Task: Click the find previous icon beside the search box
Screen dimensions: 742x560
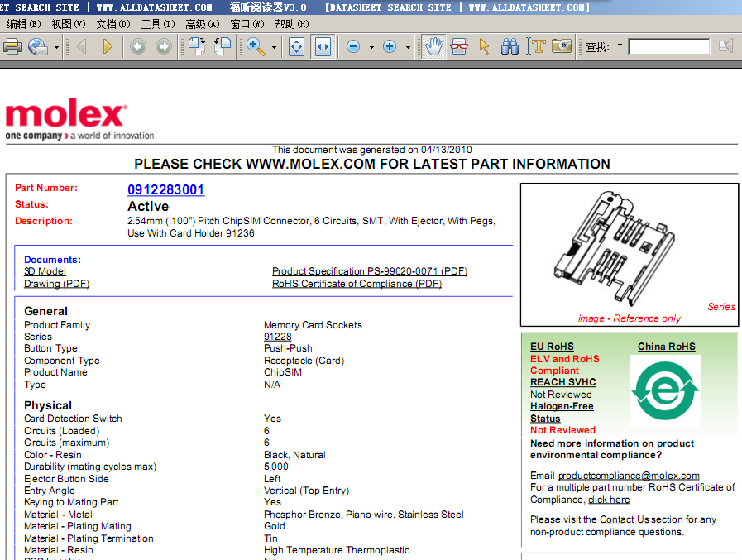Action: tap(725, 46)
